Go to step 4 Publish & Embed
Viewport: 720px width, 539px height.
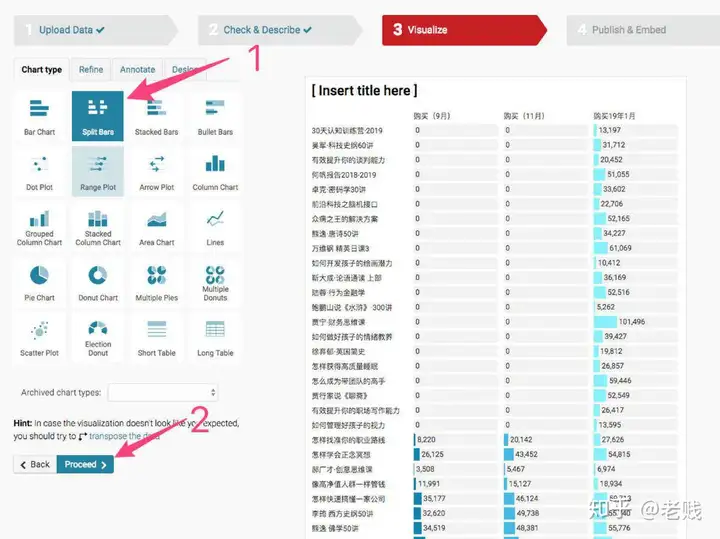(643, 30)
